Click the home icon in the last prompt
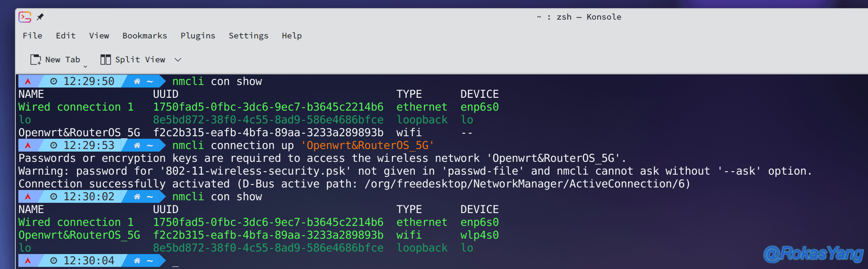Viewport: 868px width, 269px height. click(137, 260)
